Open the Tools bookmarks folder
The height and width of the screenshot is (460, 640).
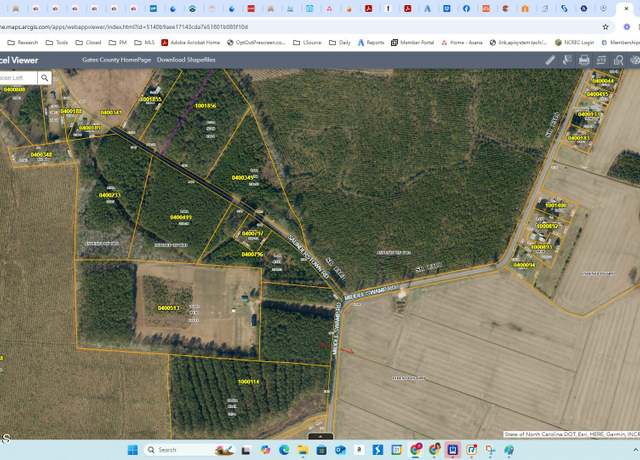57,42
